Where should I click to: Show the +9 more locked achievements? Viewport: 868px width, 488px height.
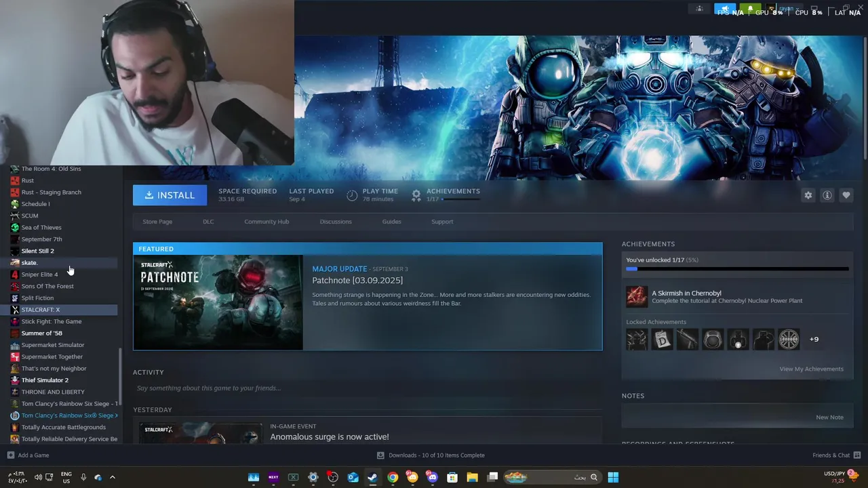pos(814,339)
